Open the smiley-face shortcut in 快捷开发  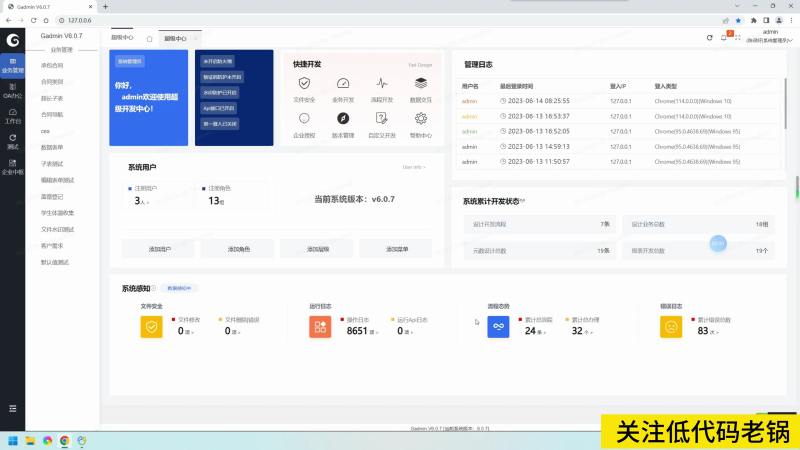[304, 118]
